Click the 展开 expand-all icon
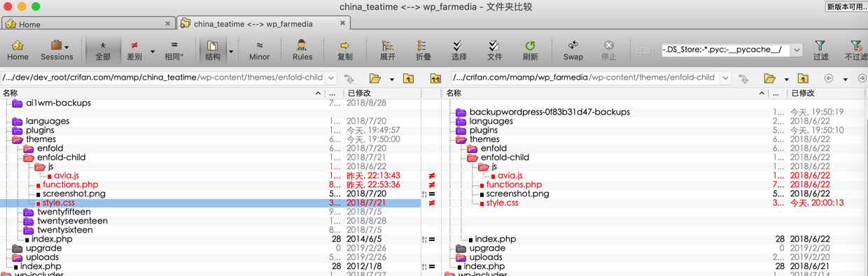This screenshot has width=868, height=276. click(x=387, y=50)
